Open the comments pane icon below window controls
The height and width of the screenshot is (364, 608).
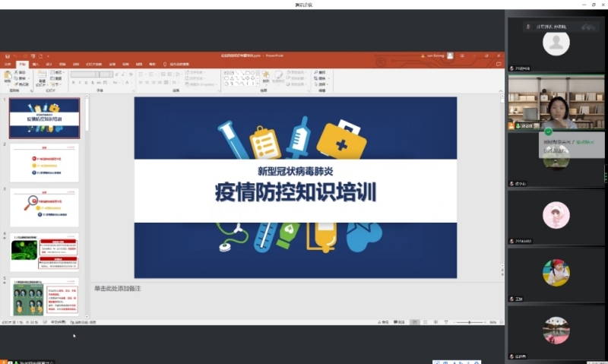(x=499, y=64)
